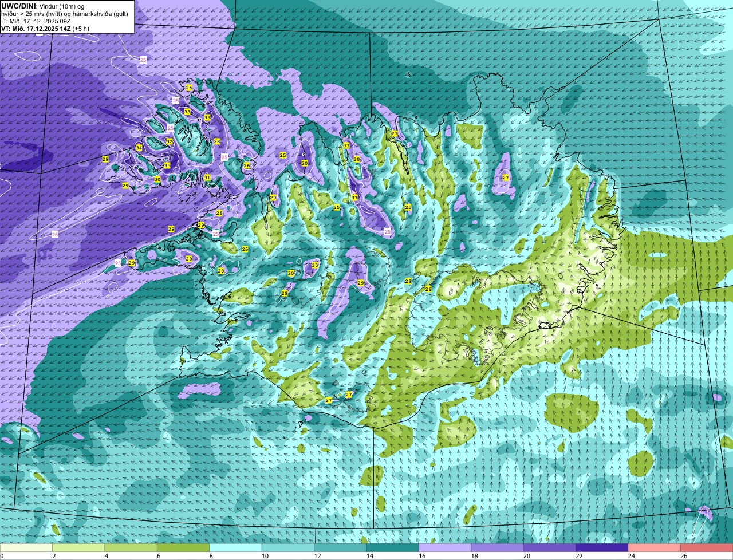Click the "4" tick label on the color scale
733x560 pixels.
point(107,556)
